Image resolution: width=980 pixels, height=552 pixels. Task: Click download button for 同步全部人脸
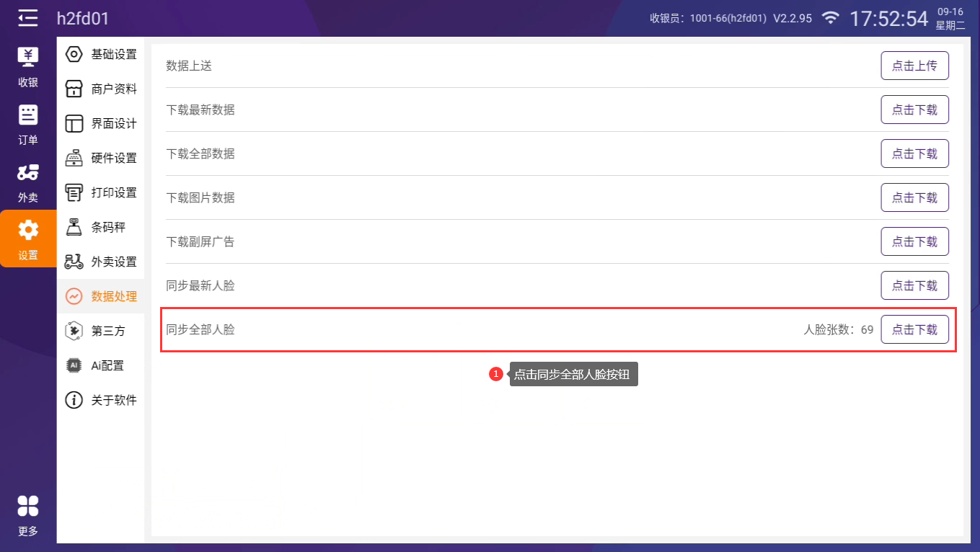pos(914,330)
